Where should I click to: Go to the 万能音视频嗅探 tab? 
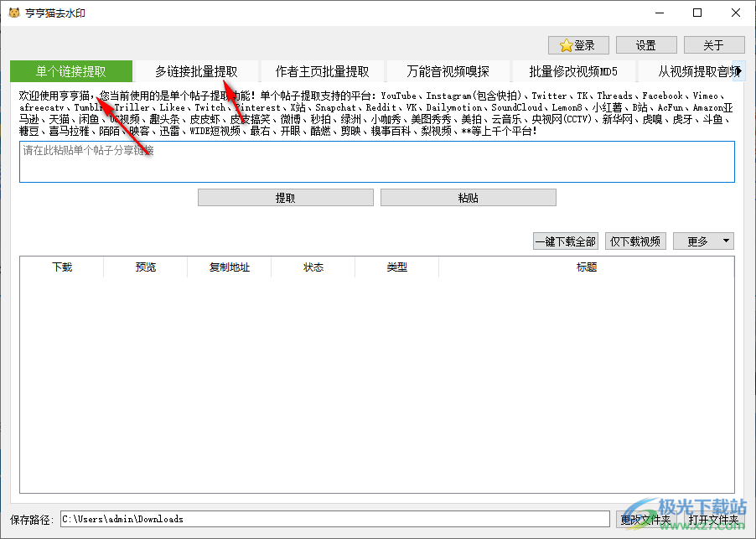click(448, 71)
